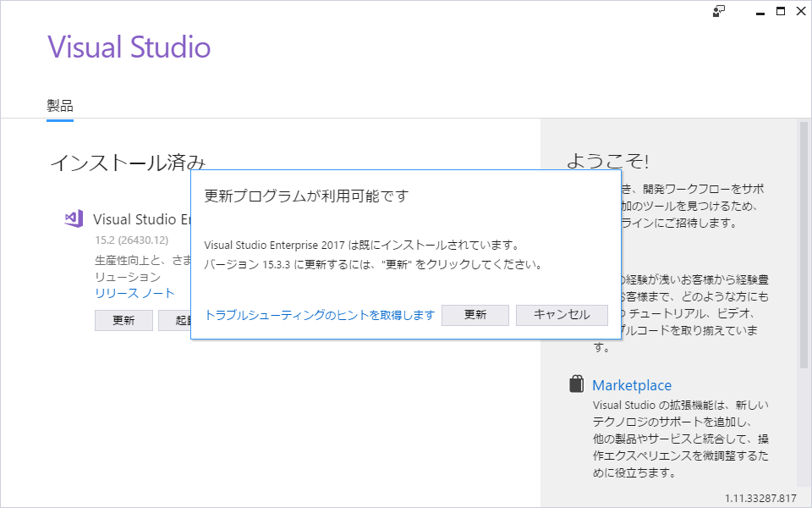Click the ようこそ! heading
This screenshot has width=812, height=508.
[x=607, y=161]
